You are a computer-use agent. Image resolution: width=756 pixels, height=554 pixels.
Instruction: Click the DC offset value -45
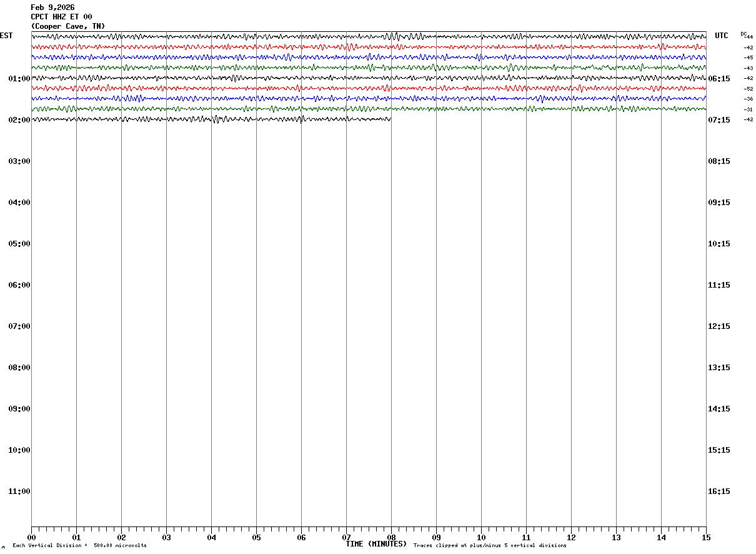[749, 58]
